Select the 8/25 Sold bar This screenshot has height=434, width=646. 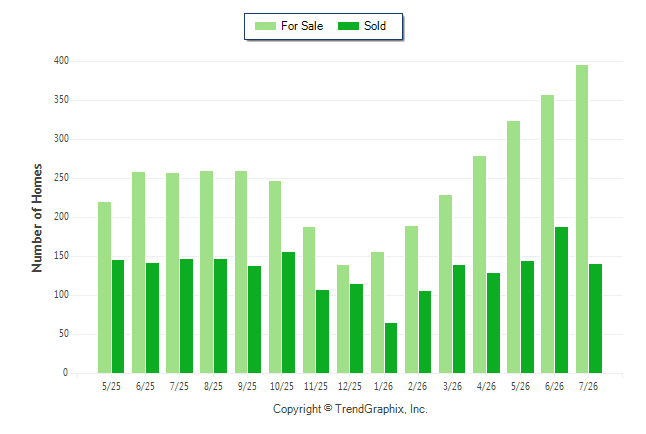coord(220,316)
